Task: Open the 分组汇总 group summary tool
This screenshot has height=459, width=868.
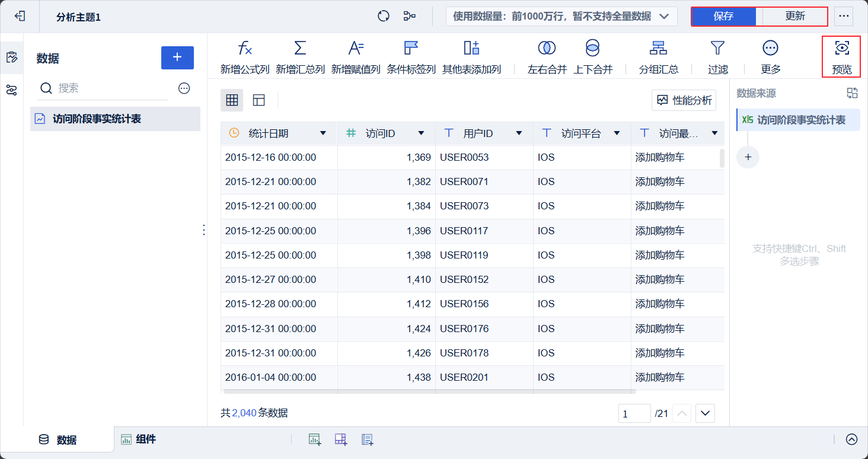Action: coord(658,49)
